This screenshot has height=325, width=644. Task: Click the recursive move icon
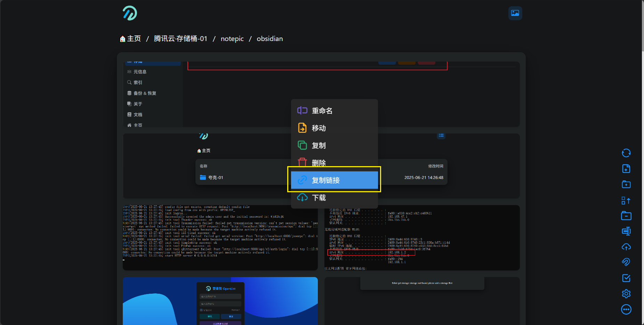point(626,200)
